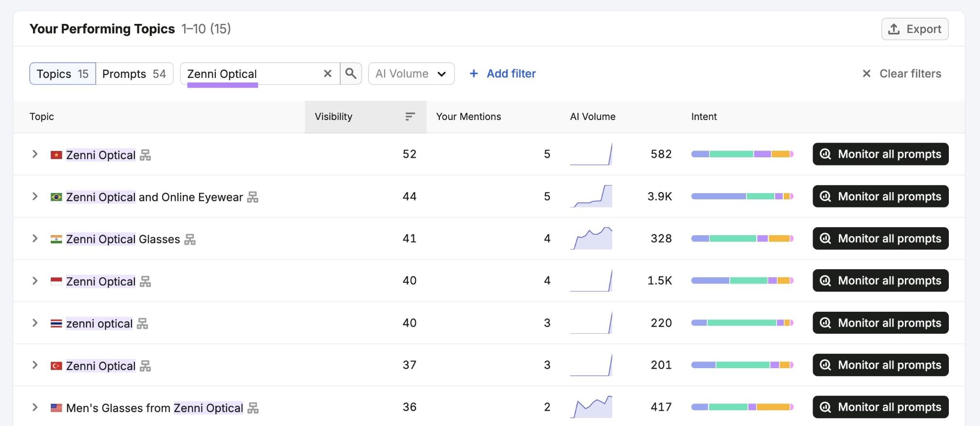Open hierarchy icon for visibility 52 topic
980x426 pixels.
pos(145,155)
